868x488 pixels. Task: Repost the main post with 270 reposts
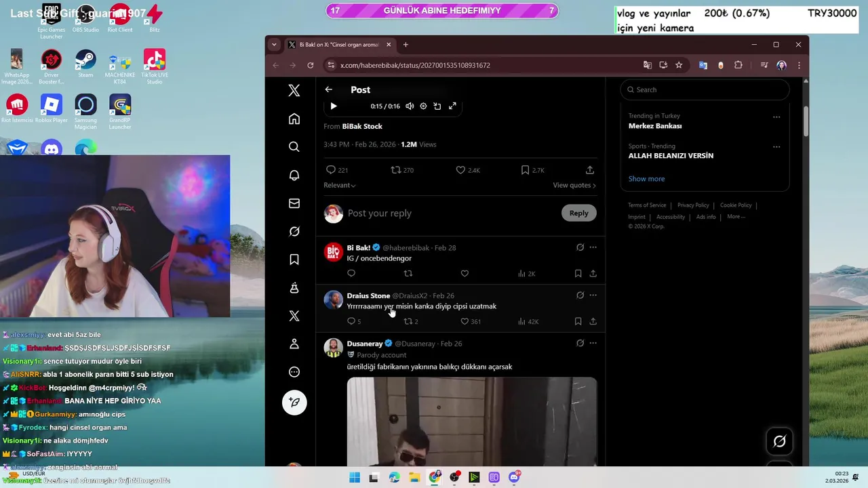click(x=402, y=170)
